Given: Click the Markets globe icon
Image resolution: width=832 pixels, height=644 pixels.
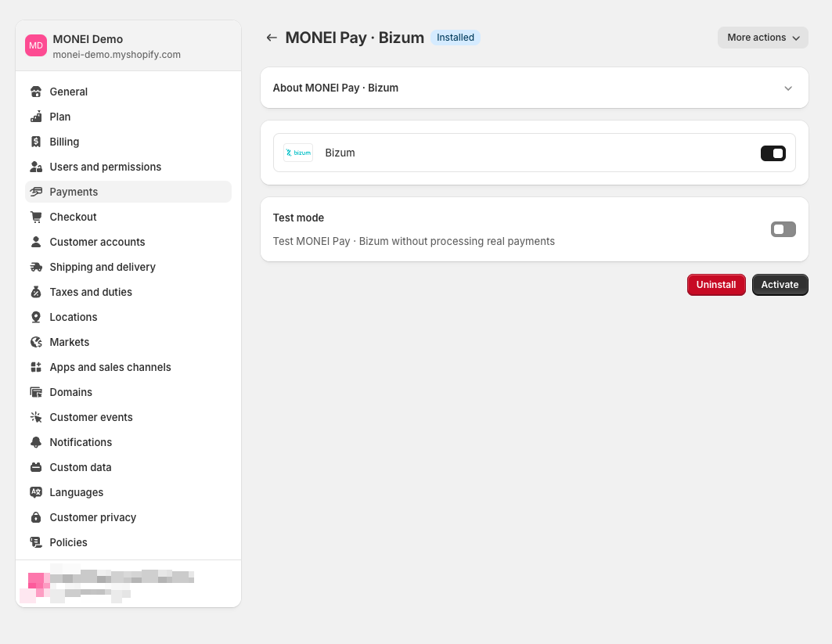Looking at the screenshot, I should coord(36,342).
